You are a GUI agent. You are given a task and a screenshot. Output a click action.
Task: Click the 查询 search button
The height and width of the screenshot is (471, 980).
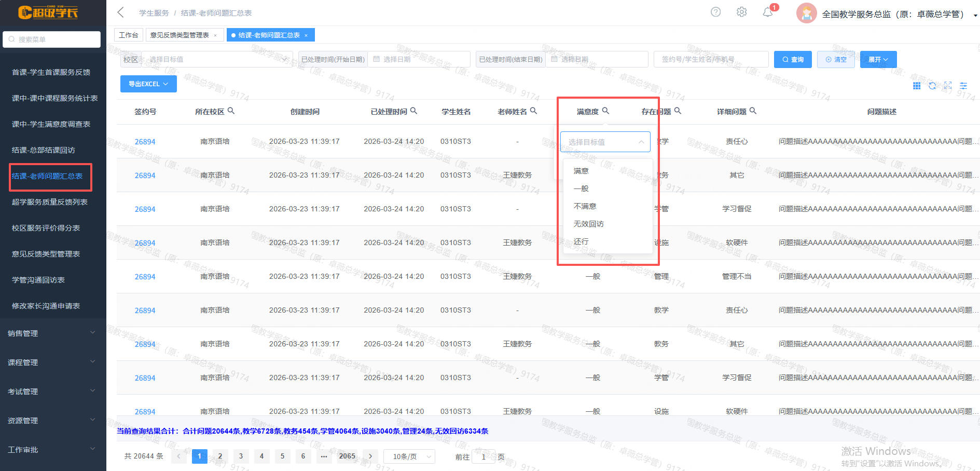(792, 59)
